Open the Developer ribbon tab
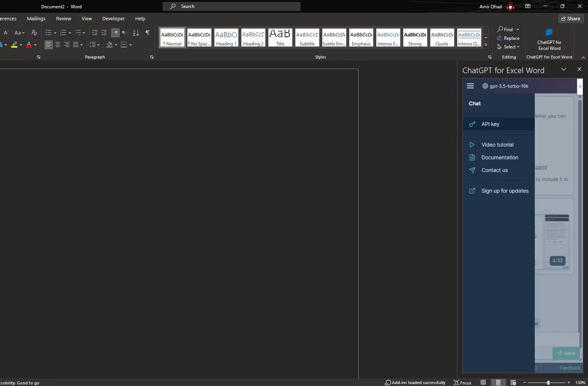The width and height of the screenshot is (588, 386). (113, 18)
